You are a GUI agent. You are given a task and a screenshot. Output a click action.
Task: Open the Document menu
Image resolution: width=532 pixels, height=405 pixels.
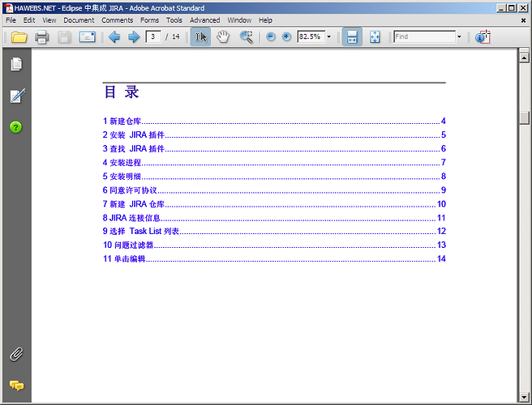(79, 19)
